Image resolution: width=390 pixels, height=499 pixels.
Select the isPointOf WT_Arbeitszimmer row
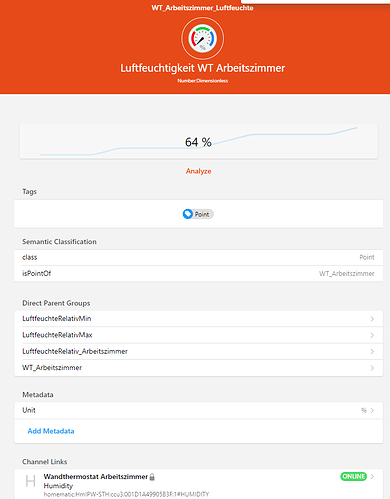click(x=198, y=273)
